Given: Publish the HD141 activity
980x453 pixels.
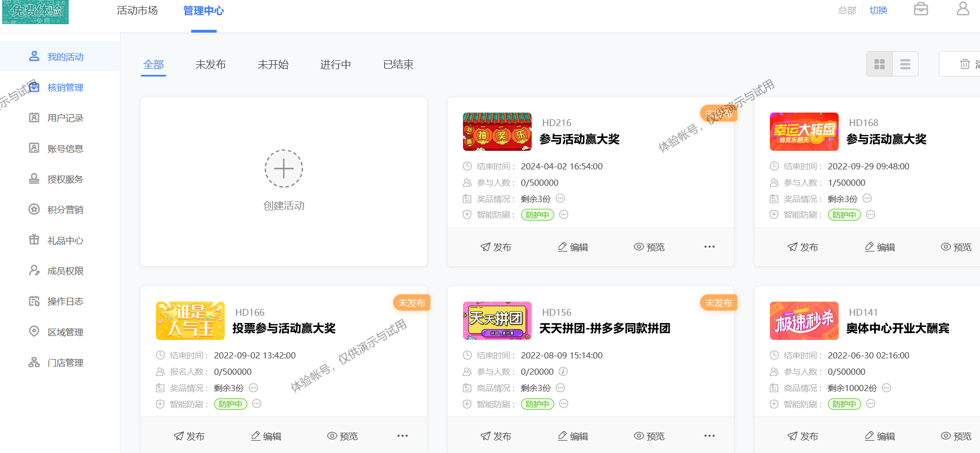Looking at the screenshot, I should [803, 436].
